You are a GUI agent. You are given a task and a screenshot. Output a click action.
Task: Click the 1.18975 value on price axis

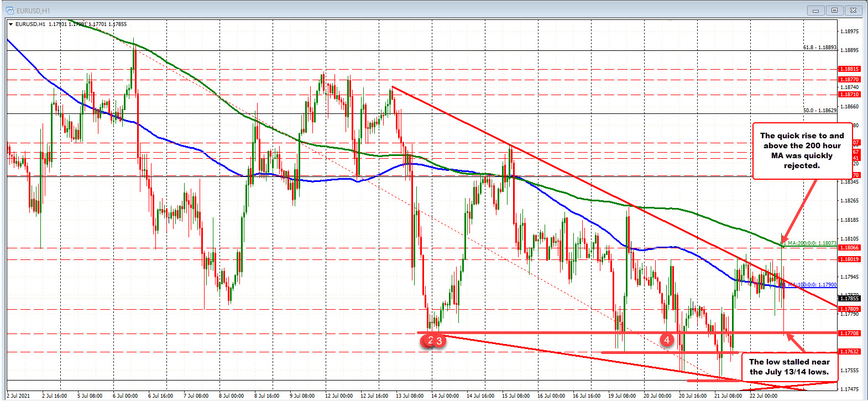[x=850, y=32]
